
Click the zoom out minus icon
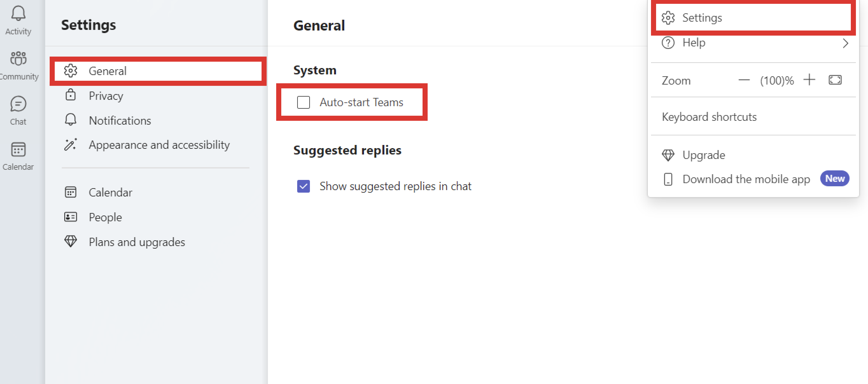pyautogui.click(x=744, y=80)
